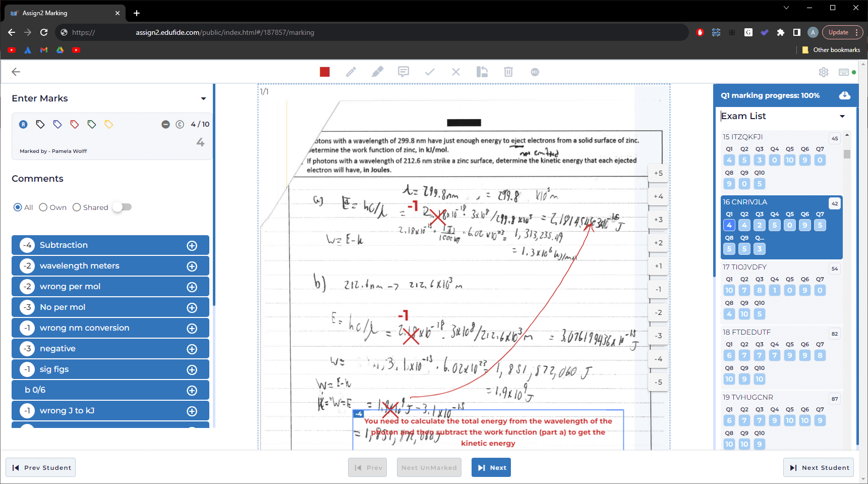Screen dimensions: 868x484
Task: Select the All comments radio button
Action: [18, 207]
